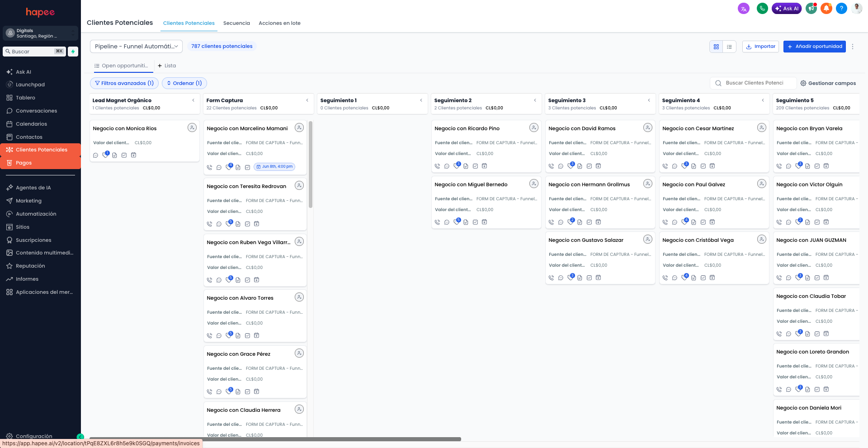Screen dimensions: 868x448
Task: Click the Importar button
Action: click(x=760, y=47)
